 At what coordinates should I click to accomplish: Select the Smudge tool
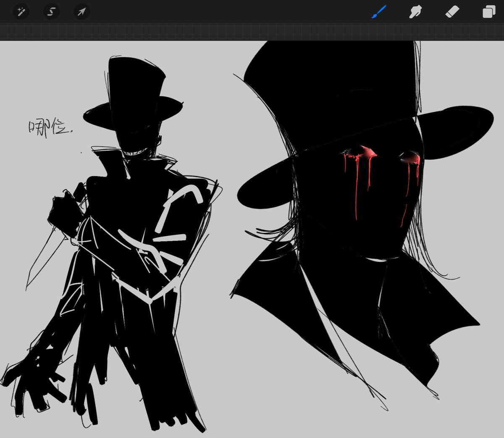point(415,12)
